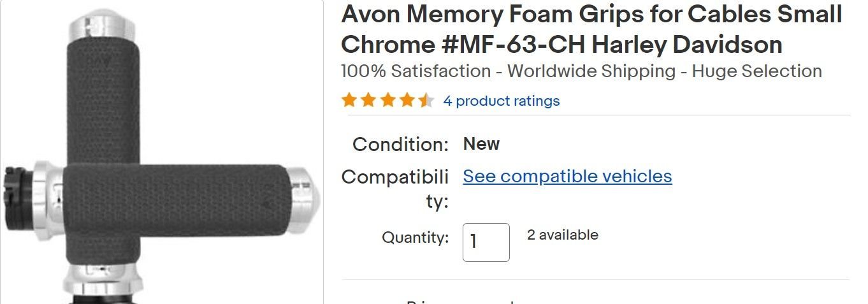Click the first orange rating star
Screen dimensions: 868x304
point(349,101)
